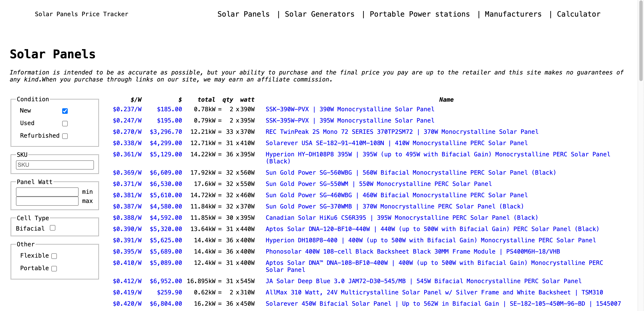Open Solarever USA SE-182-91-410M-108N link
The width and height of the screenshot is (644, 311).
(397, 143)
